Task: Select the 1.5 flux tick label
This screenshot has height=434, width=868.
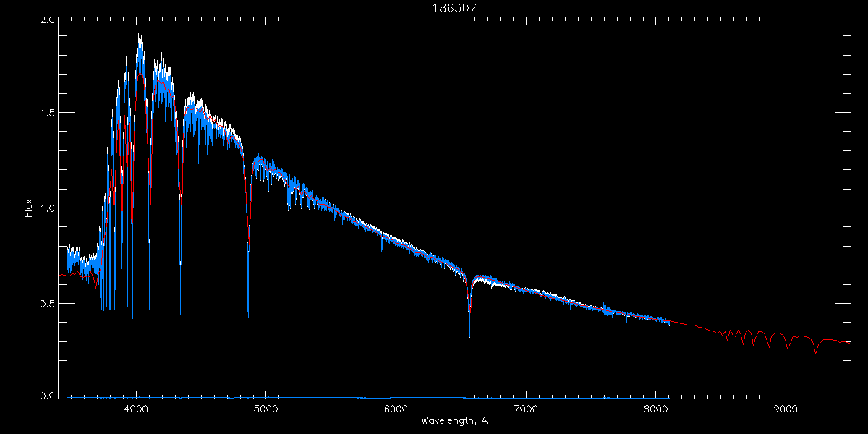Action: point(46,114)
